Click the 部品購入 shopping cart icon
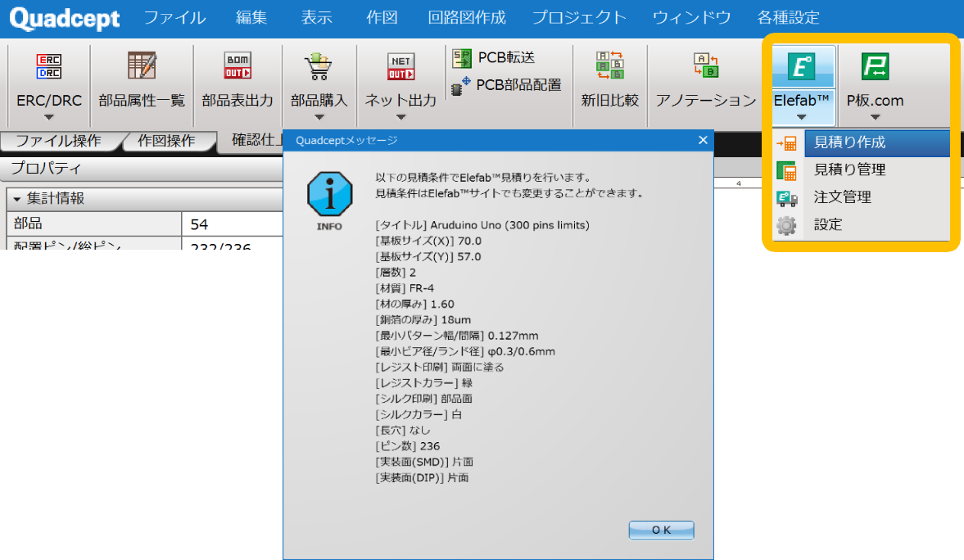The width and height of the screenshot is (964, 560). coord(319,66)
